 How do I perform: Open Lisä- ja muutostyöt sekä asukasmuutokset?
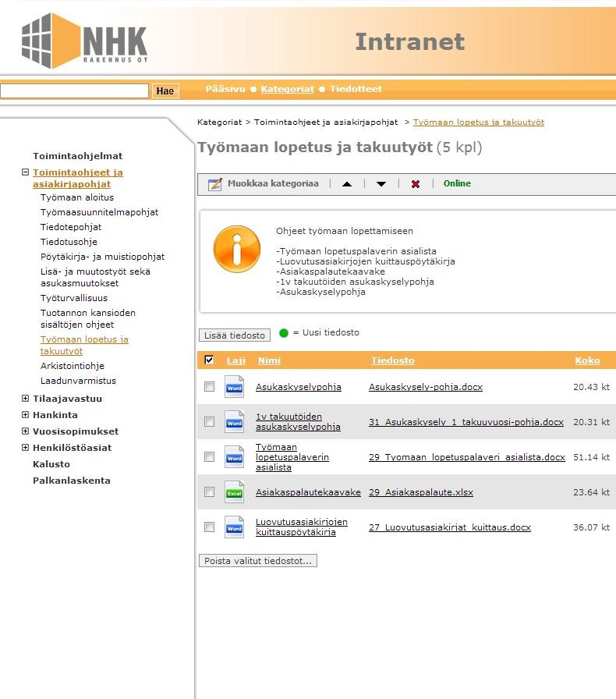(95, 277)
